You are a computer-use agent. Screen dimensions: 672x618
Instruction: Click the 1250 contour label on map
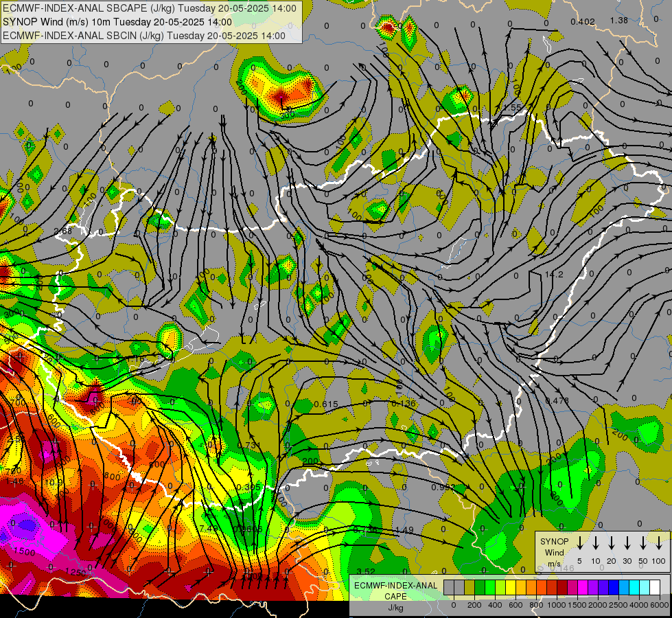[76, 571]
